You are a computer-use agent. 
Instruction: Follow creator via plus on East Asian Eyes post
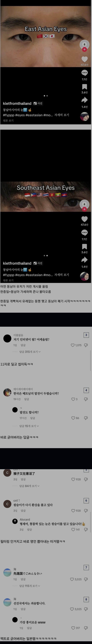pyautogui.click(x=85, y=49)
